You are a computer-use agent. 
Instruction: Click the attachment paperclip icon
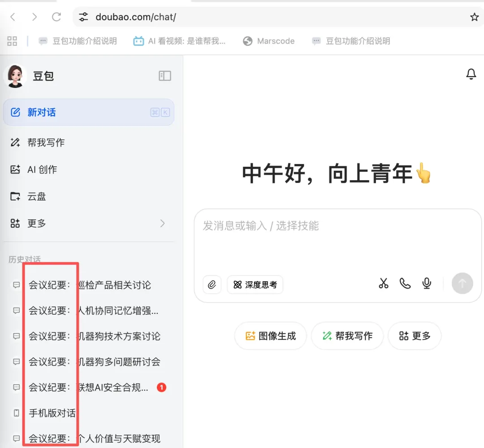pyautogui.click(x=212, y=284)
